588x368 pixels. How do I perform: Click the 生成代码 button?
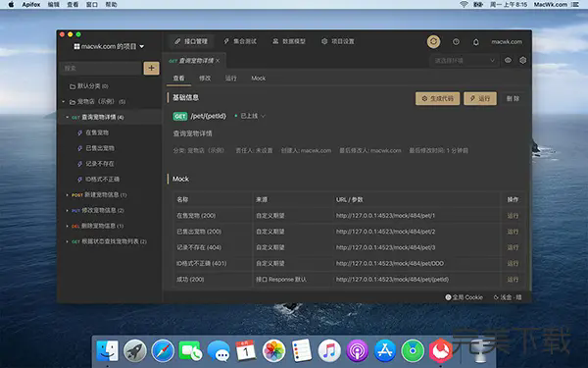click(x=438, y=98)
